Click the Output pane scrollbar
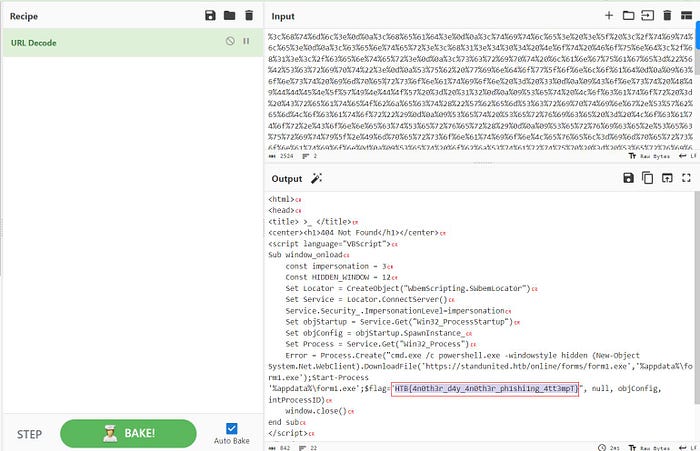700x451 pixels. [x=697, y=297]
